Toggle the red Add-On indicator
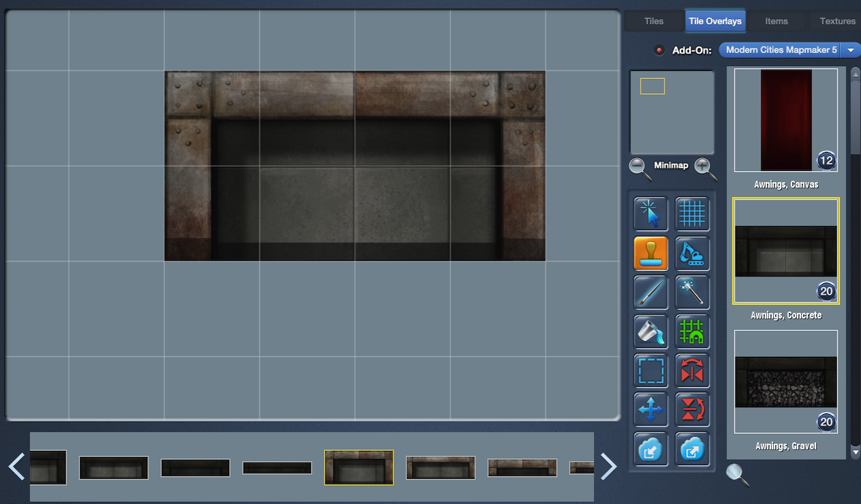This screenshot has height=504, width=861. point(659,50)
